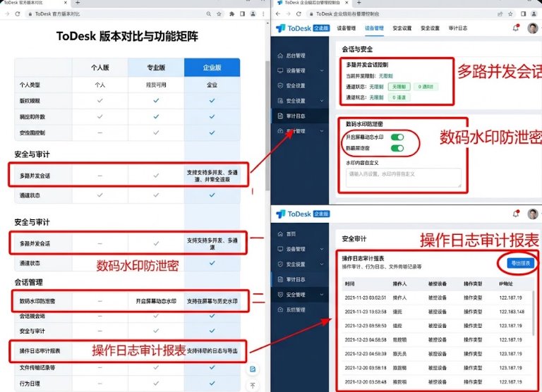The image size is (542, 392).
Task: Open the extensions puzzle icon in the left browser
Action: click(x=231, y=14)
